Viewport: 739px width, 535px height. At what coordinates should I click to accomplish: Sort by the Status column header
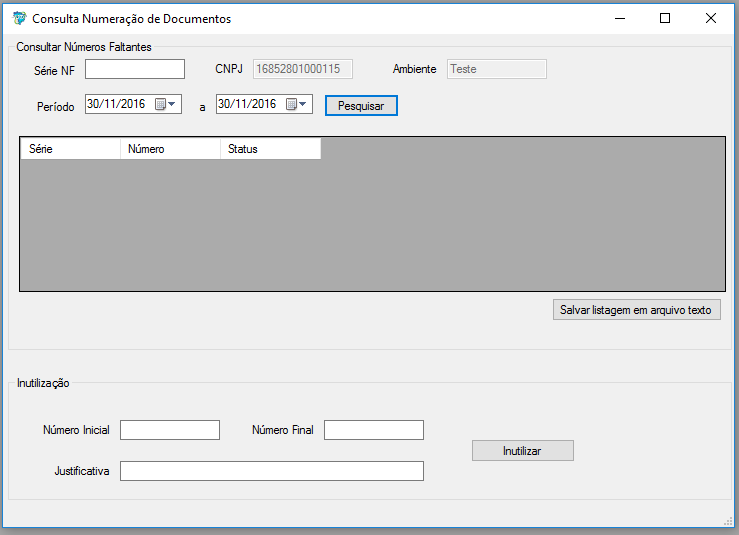coord(270,149)
